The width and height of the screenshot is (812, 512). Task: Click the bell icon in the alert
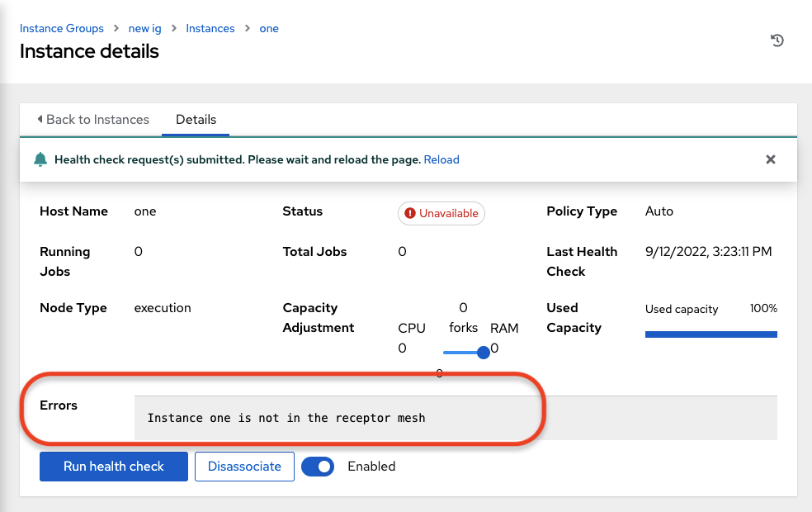tap(40, 159)
